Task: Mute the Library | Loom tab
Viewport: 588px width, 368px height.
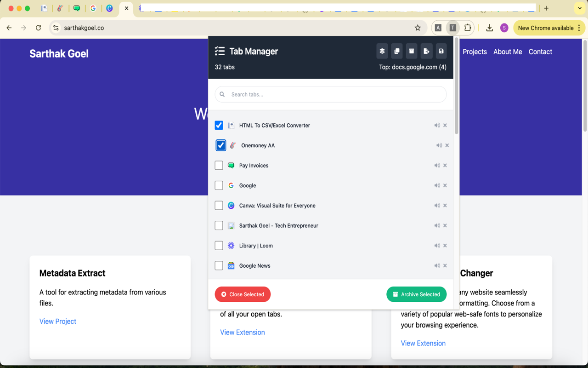Action: 437,246
